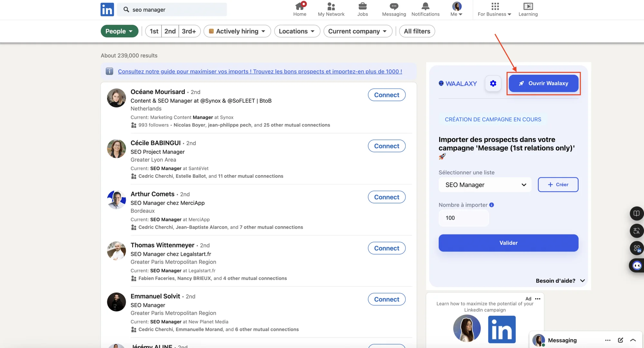Expand the For Business apps menu
Viewport: 644px width, 348px height.
click(495, 9)
